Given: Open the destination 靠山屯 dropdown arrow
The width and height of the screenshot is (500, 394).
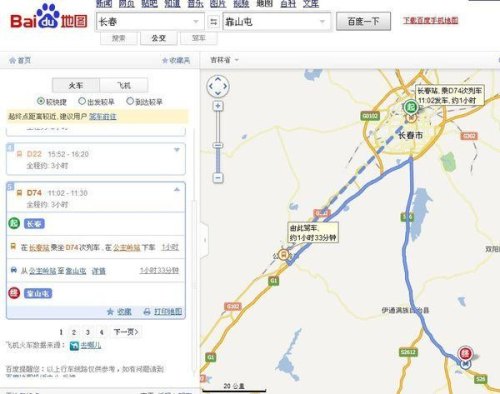Looking at the screenshot, I should click(x=322, y=22).
